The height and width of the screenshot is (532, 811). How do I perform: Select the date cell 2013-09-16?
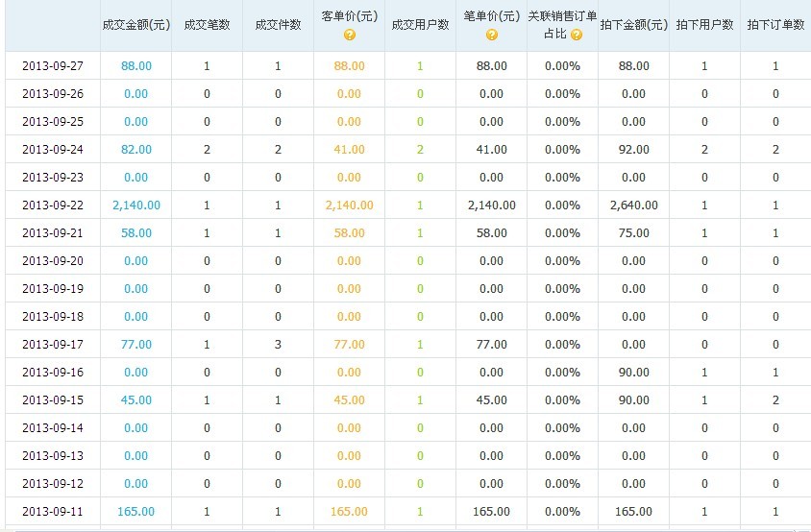click(x=53, y=373)
